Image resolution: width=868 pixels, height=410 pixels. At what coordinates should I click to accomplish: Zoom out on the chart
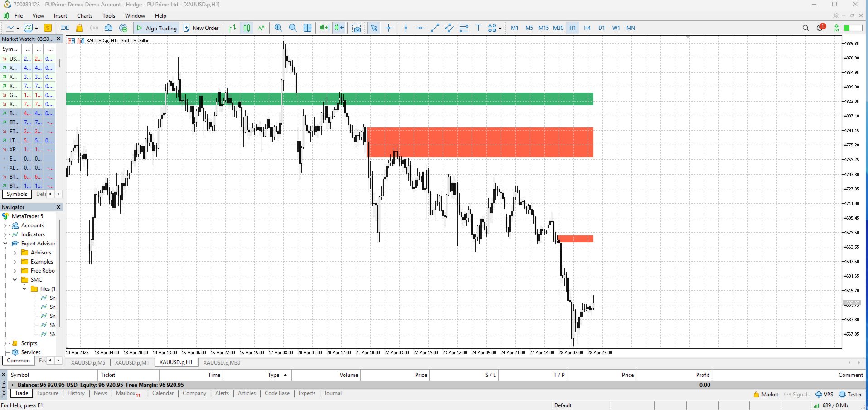[x=293, y=28]
